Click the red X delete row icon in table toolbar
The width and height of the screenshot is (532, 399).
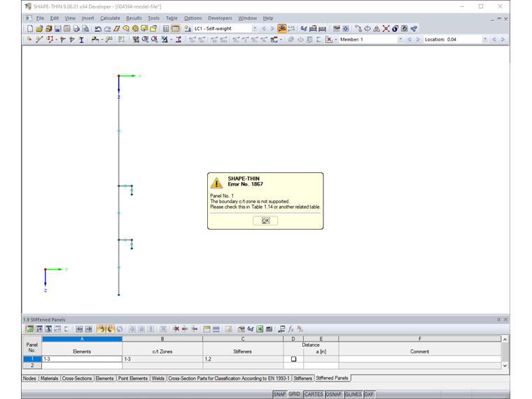(176, 329)
